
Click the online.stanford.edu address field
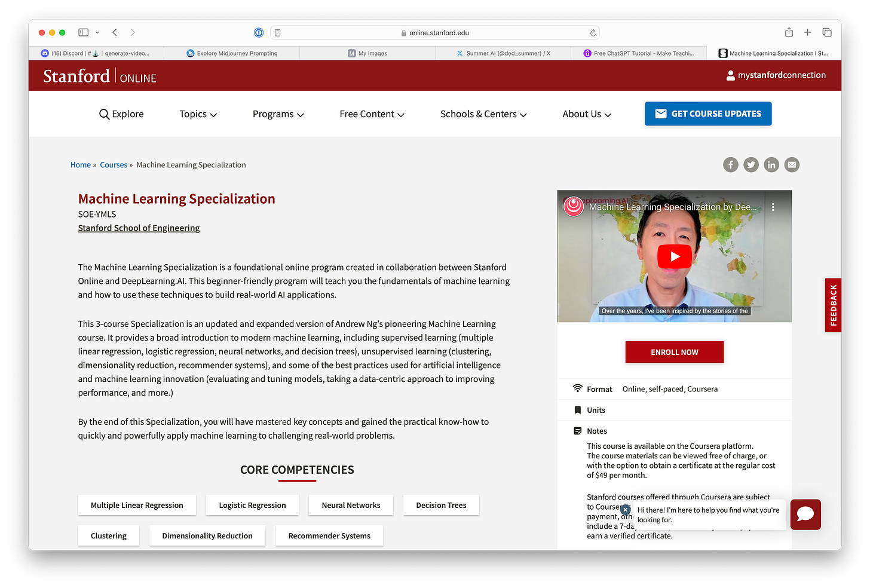(x=435, y=33)
